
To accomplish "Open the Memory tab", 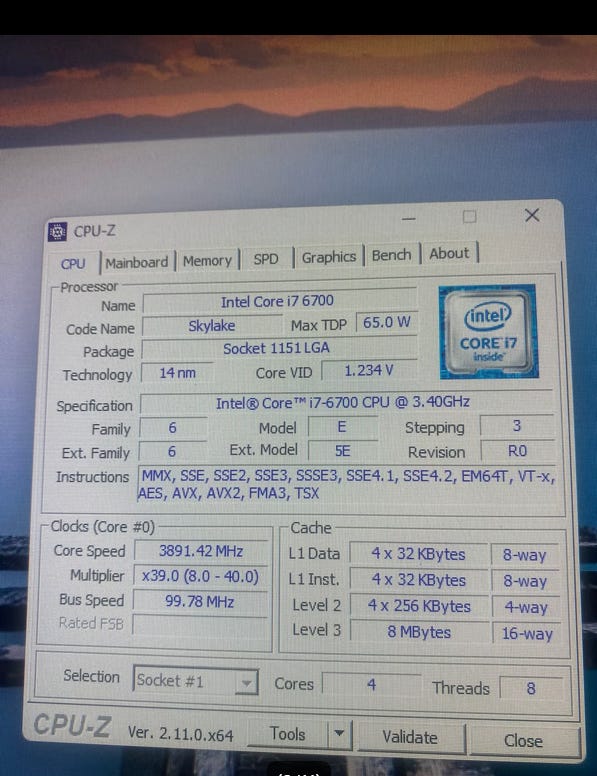I will click(x=207, y=261).
